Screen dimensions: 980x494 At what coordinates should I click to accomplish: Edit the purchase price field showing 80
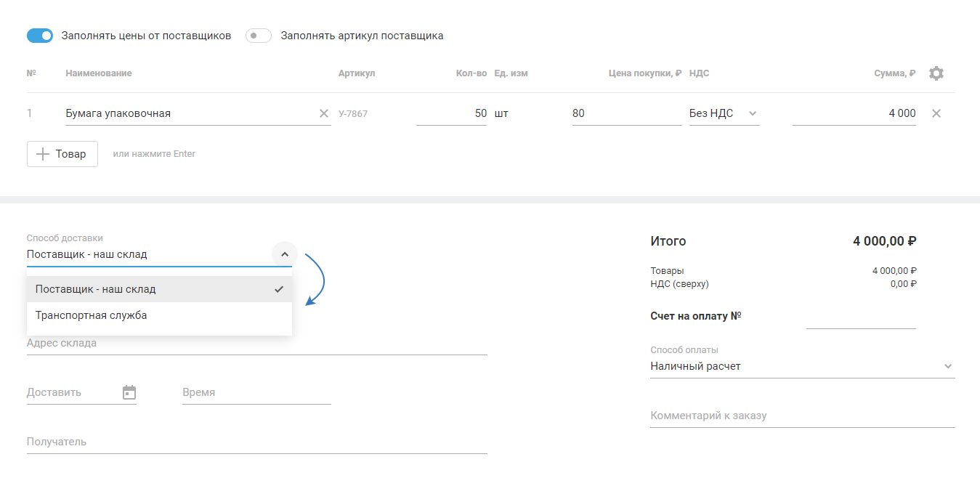626,113
